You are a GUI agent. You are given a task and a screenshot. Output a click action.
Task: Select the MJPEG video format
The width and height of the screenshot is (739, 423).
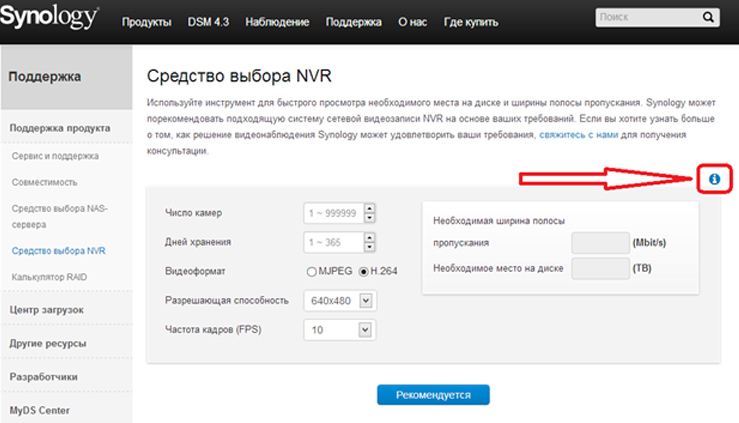[x=311, y=272]
